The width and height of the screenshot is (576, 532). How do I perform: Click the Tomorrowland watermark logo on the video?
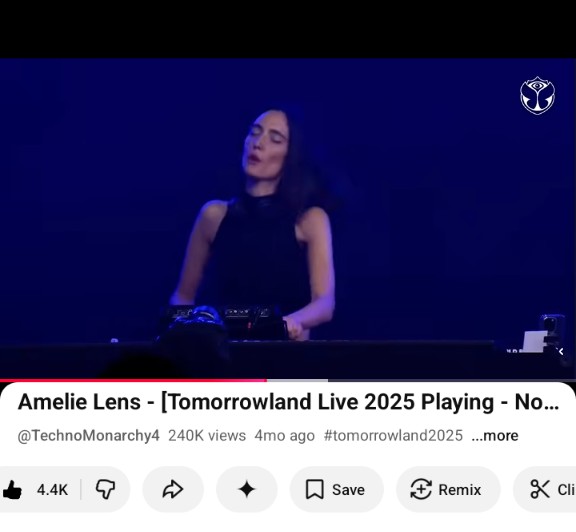click(x=537, y=96)
